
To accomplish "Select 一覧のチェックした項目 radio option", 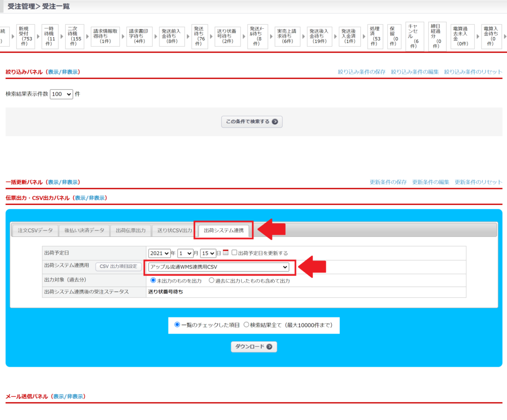I will tap(177, 324).
